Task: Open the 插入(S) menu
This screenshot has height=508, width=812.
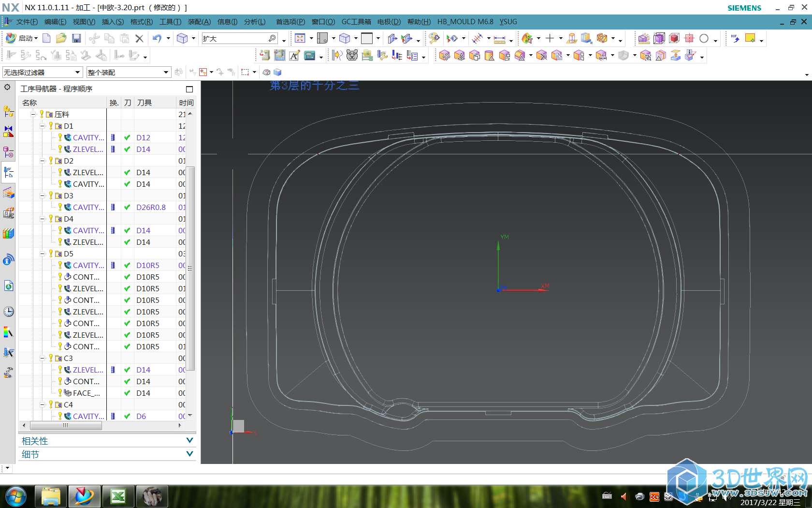Action: coord(113,22)
